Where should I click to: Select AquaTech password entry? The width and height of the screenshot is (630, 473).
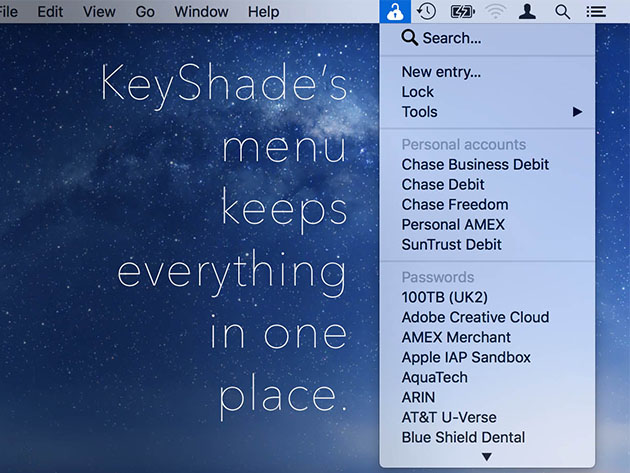pos(487,377)
